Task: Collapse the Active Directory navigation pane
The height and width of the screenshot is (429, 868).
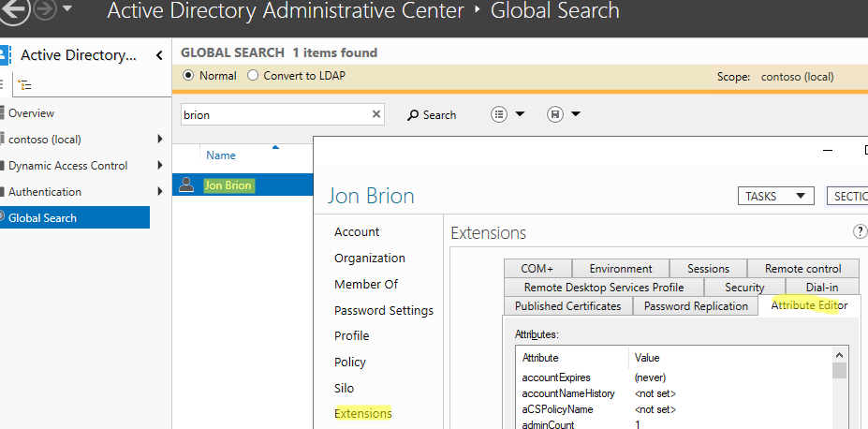Action: (159, 55)
